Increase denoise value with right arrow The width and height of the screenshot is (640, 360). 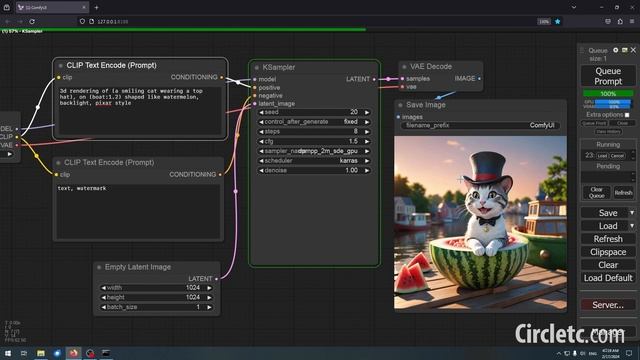[367, 171]
